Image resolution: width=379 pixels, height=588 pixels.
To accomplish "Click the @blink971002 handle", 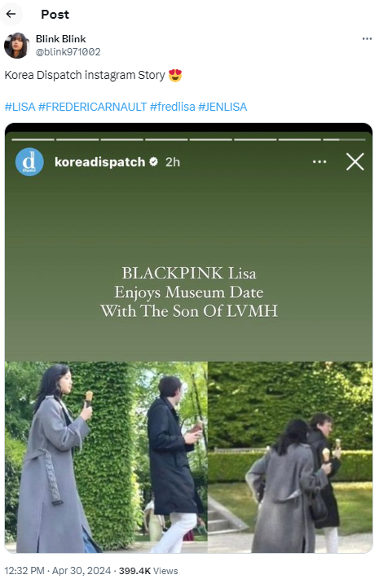I will [x=68, y=52].
